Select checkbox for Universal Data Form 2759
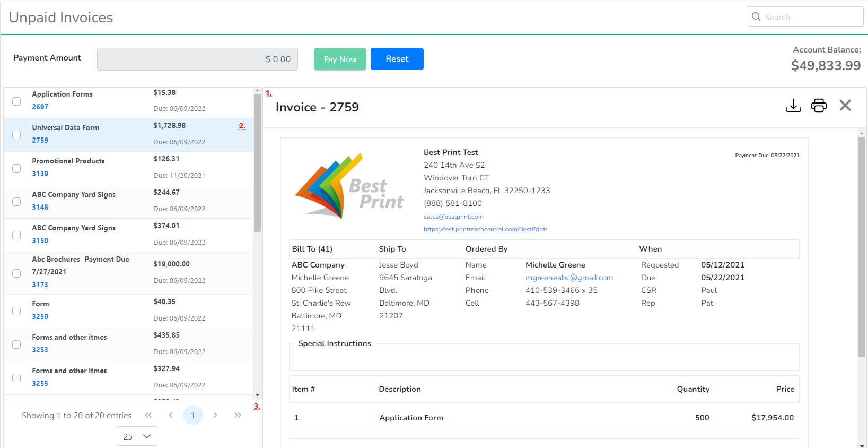Screen dimensions: 868x448 point(16,135)
